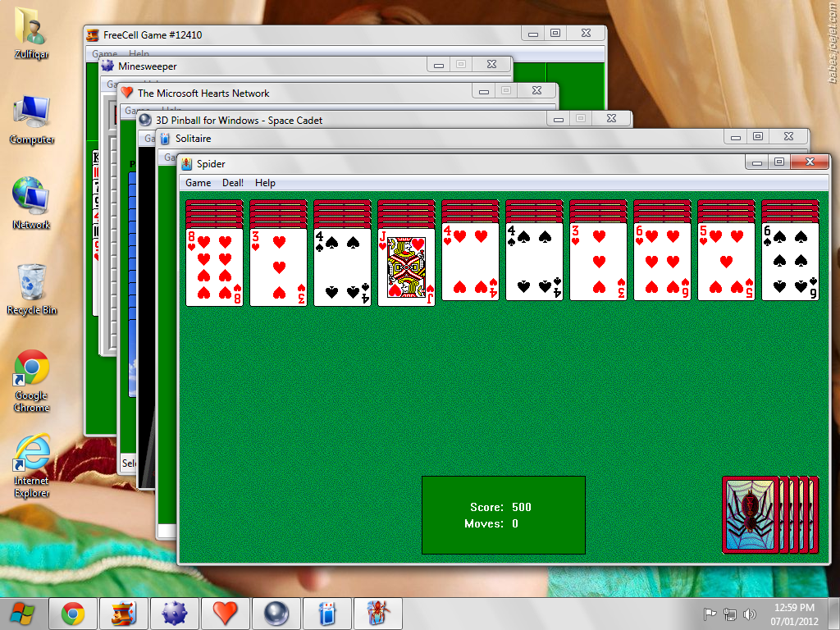Click the Hearts Network window heart icon

point(127,93)
